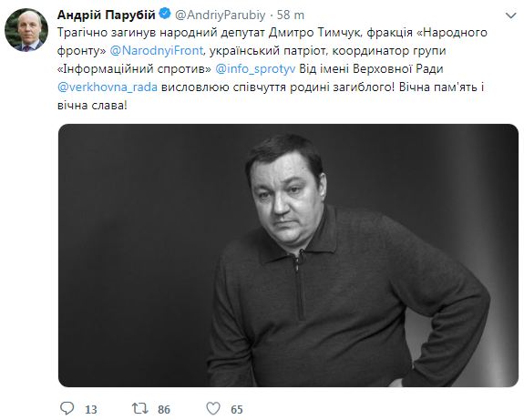The height and width of the screenshot is (420, 524).
Task: Click the reply speech bubble icon
Action: click(67, 408)
